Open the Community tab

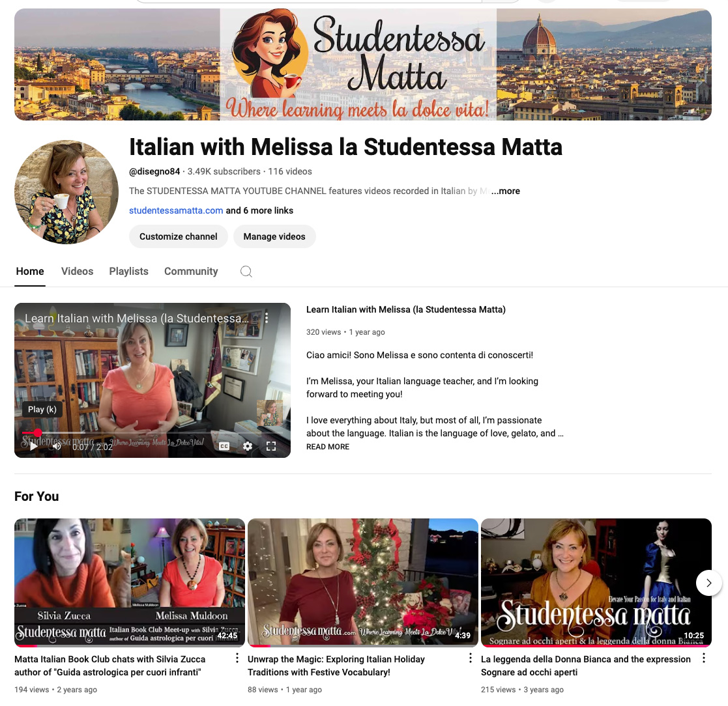click(x=191, y=272)
